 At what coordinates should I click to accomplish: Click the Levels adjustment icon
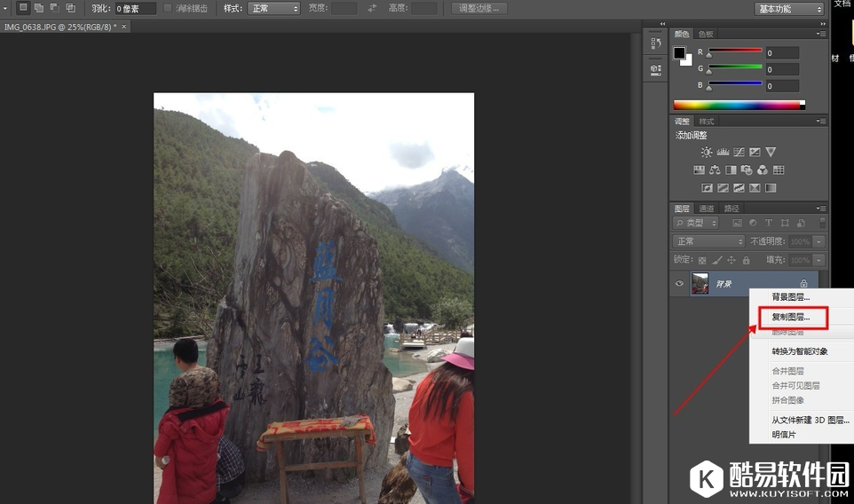point(723,153)
